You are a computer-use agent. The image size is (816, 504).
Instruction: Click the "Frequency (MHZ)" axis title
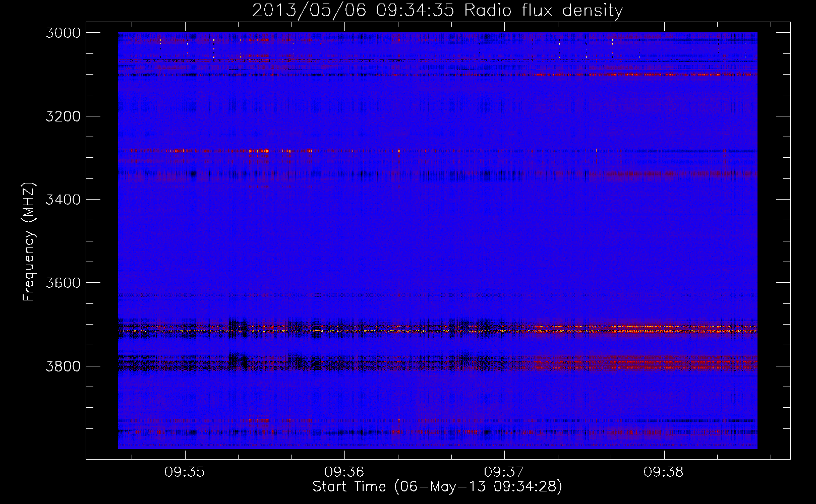coord(29,242)
